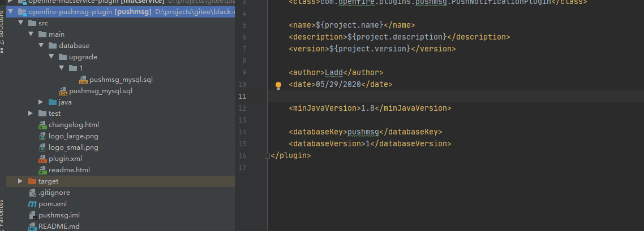Screen dimensions: 644x231
Task: Select readme.html in project tree
Action: click(70, 170)
